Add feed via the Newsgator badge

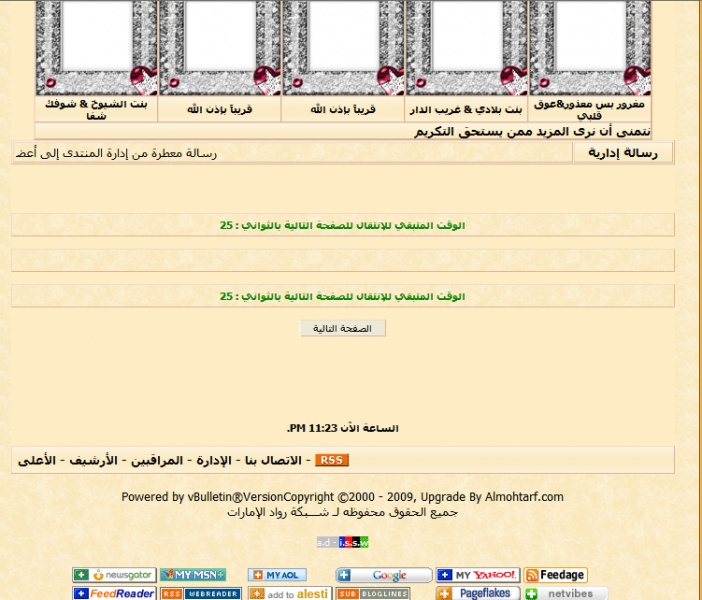pyautogui.click(x=114, y=575)
